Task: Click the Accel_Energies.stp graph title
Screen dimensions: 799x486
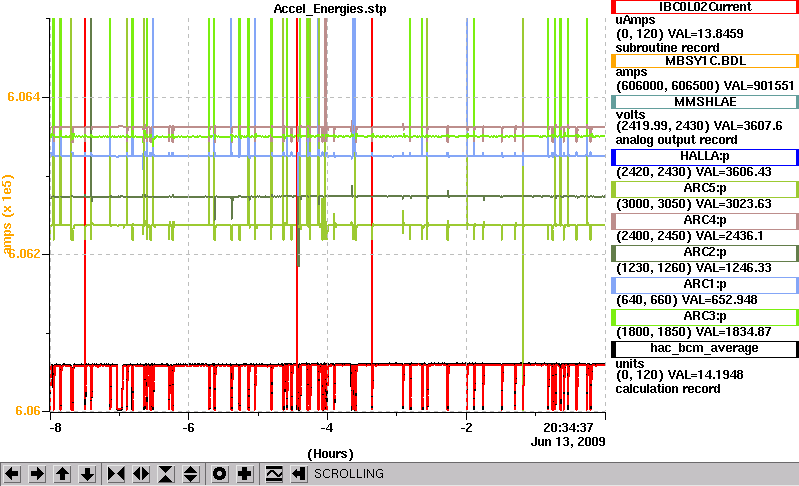Action: coord(330,9)
